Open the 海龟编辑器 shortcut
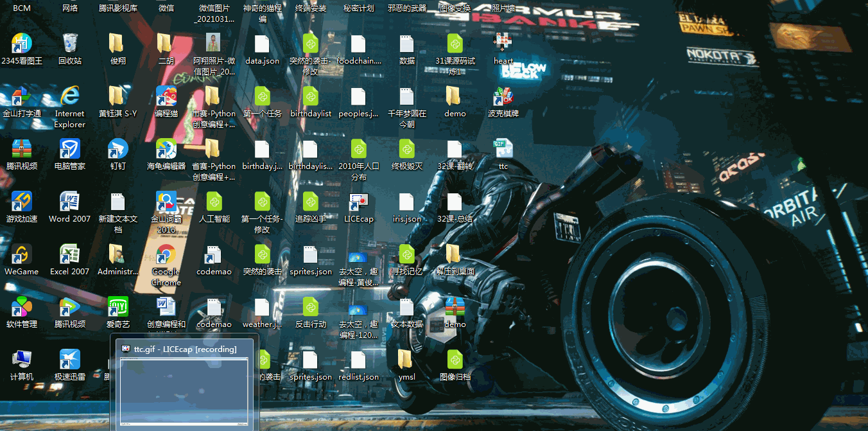 (x=166, y=149)
